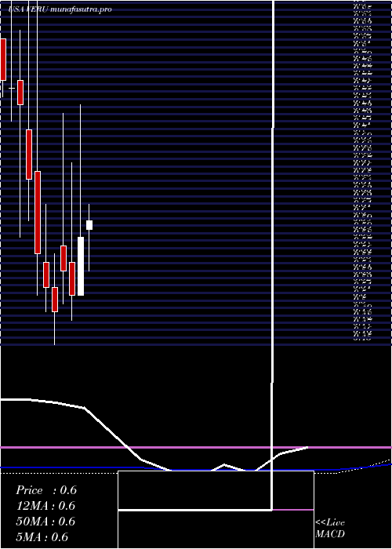Click the "50MA : 0.6" value

click(x=45, y=522)
